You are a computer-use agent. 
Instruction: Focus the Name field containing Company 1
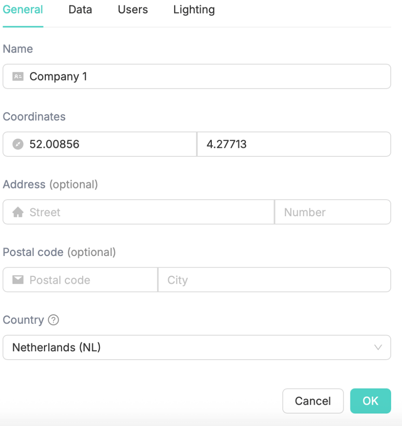(197, 77)
